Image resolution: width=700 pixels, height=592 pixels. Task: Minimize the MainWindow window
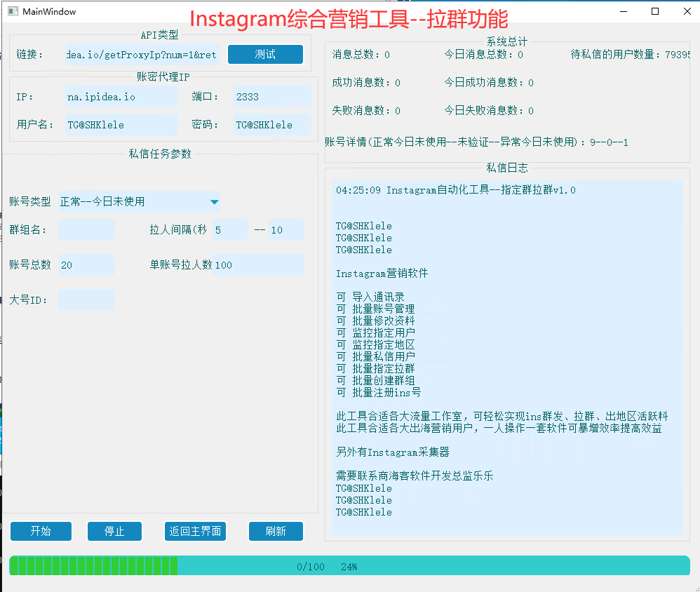624,11
